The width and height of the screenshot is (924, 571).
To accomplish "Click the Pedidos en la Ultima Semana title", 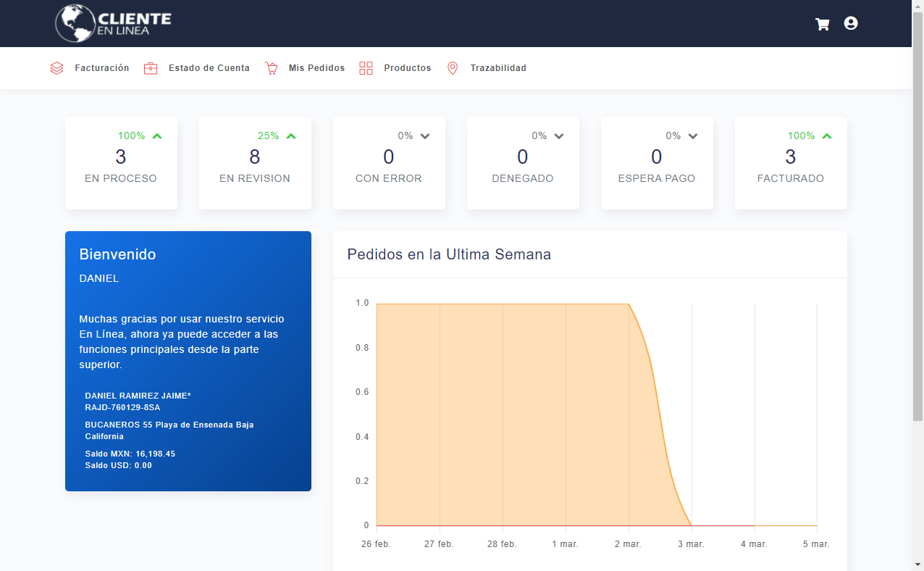I will [x=449, y=254].
